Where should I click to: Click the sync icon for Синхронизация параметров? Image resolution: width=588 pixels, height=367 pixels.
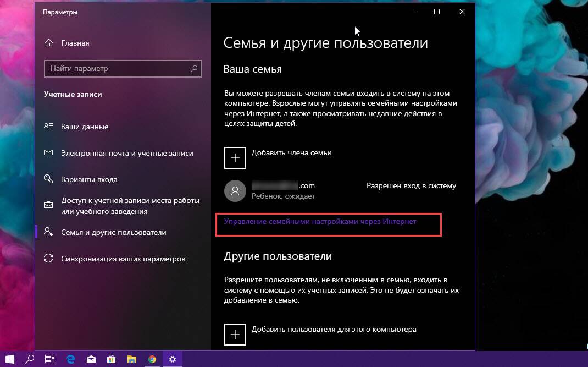point(48,259)
